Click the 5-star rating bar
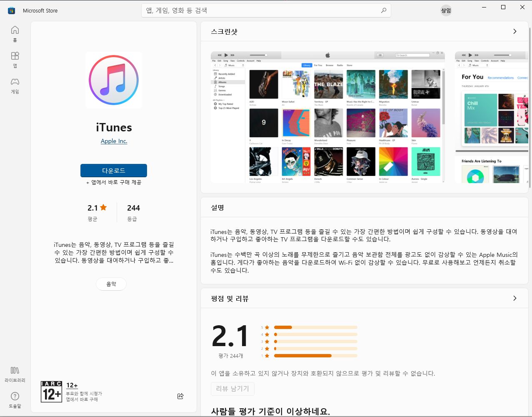The width and height of the screenshot is (532, 417). (x=315, y=327)
